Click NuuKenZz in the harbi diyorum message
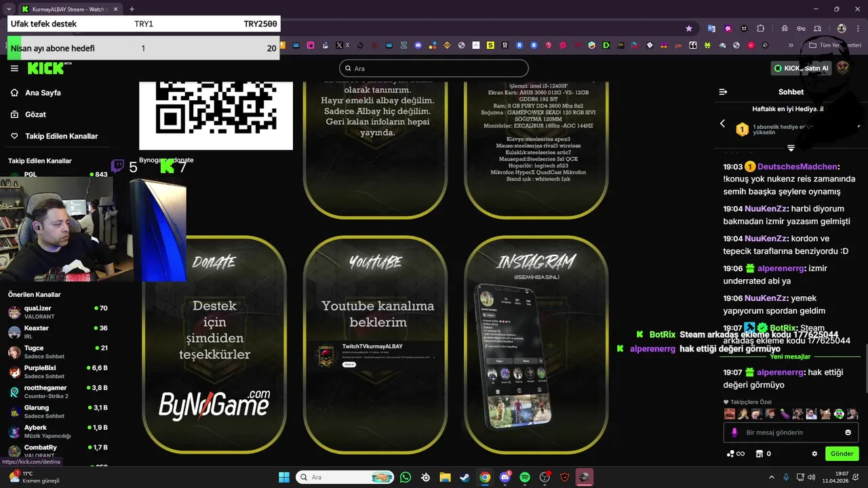This screenshot has height=488, width=868. point(766,209)
